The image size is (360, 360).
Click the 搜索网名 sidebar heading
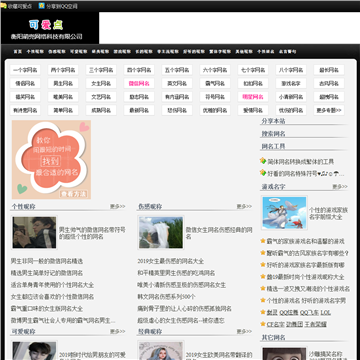click(x=273, y=134)
